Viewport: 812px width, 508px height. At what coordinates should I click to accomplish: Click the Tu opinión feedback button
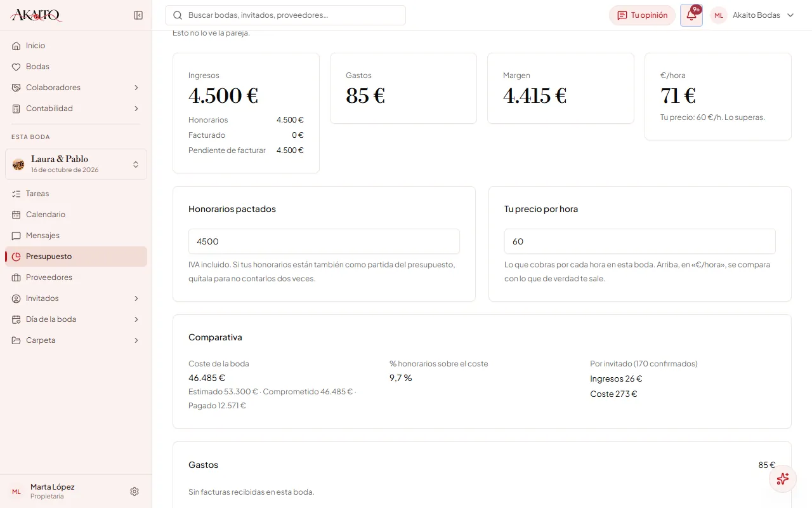tap(642, 15)
